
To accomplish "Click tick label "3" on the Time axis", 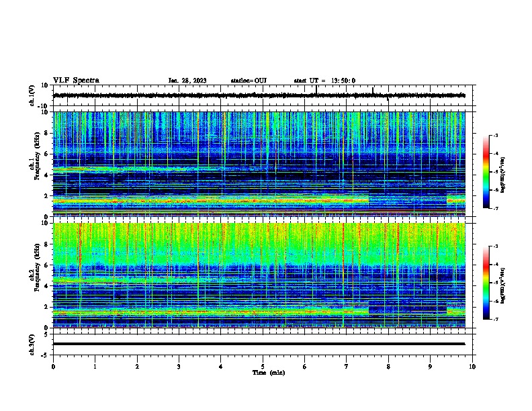I will [179, 367].
